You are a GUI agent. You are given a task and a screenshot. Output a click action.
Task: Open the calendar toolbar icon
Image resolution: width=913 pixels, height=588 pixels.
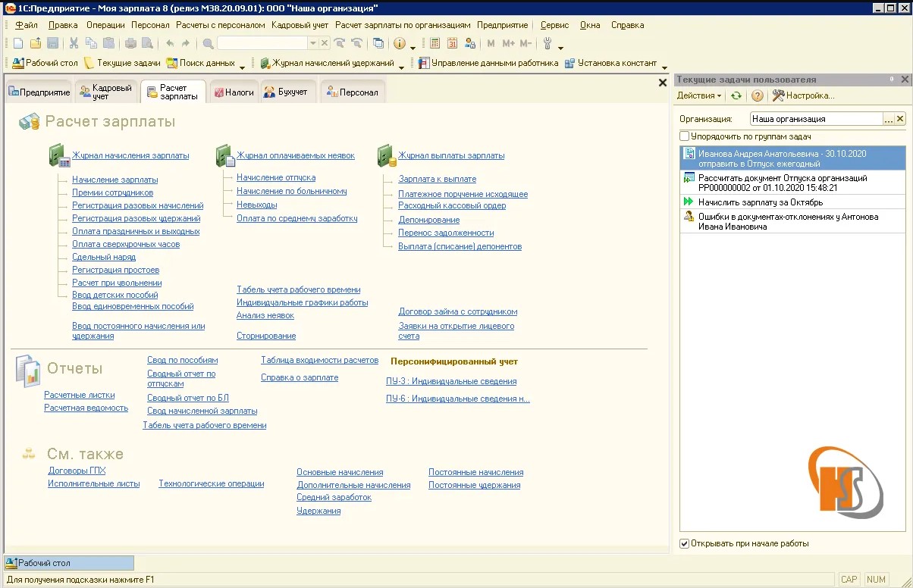coord(453,43)
